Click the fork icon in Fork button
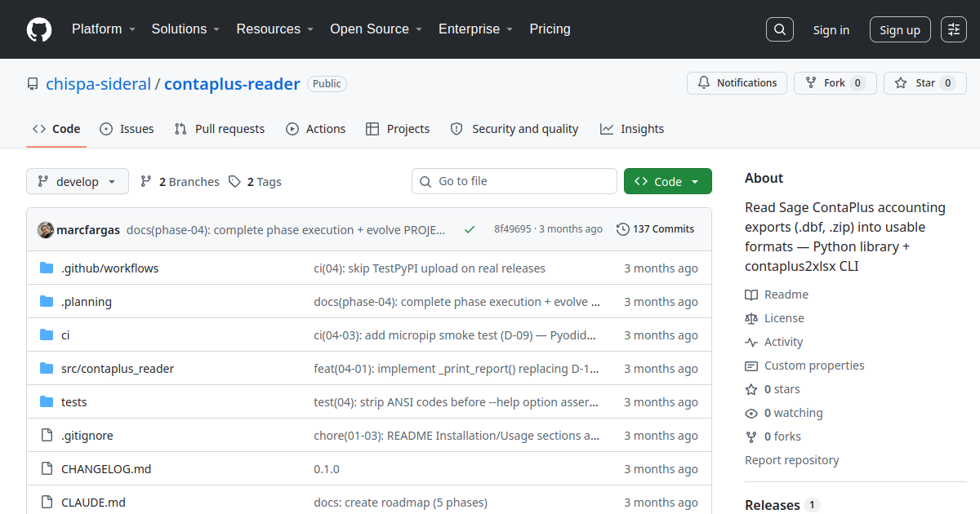 click(811, 83)
